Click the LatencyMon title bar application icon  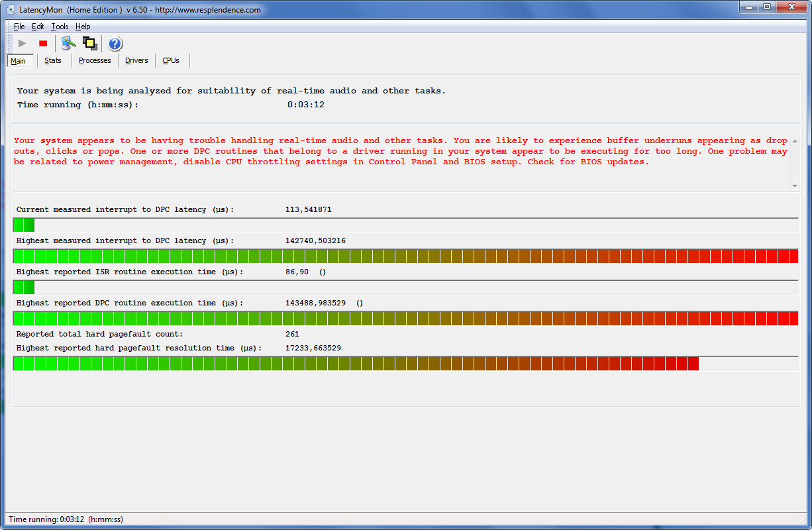(11, 10)
